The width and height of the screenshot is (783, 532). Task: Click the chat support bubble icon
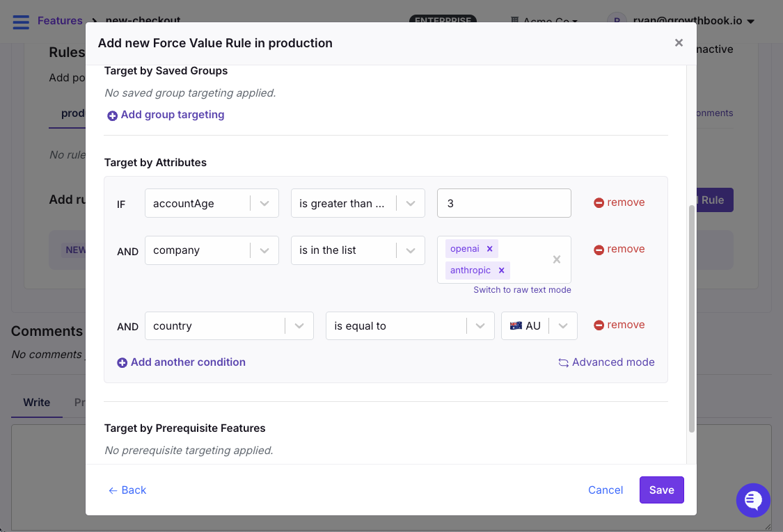point(753,500)
